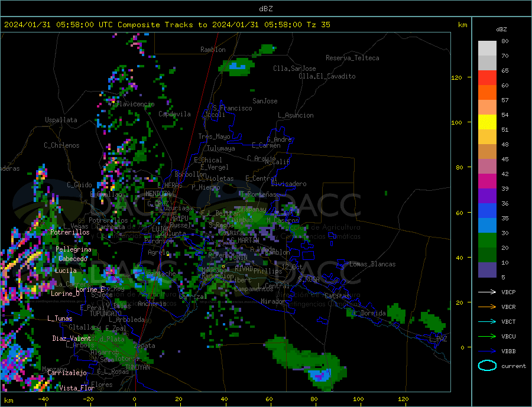Pick the magenta swatch between 42 and 39 dBZ
Screen dimensions: 532x407
coord(487,181)
